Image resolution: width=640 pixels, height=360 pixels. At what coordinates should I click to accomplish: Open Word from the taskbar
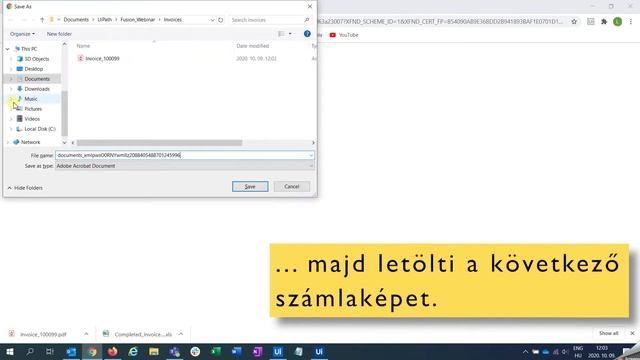point(236,351)
